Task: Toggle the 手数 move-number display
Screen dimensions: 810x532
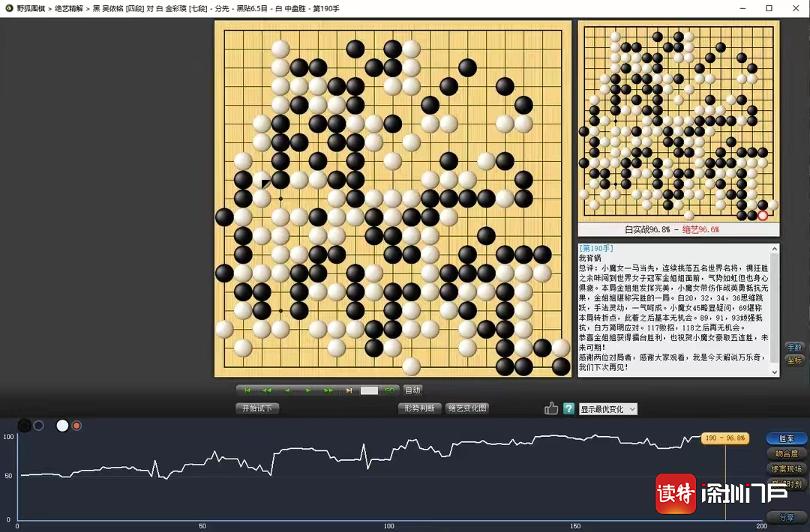Action: (794, 347)
